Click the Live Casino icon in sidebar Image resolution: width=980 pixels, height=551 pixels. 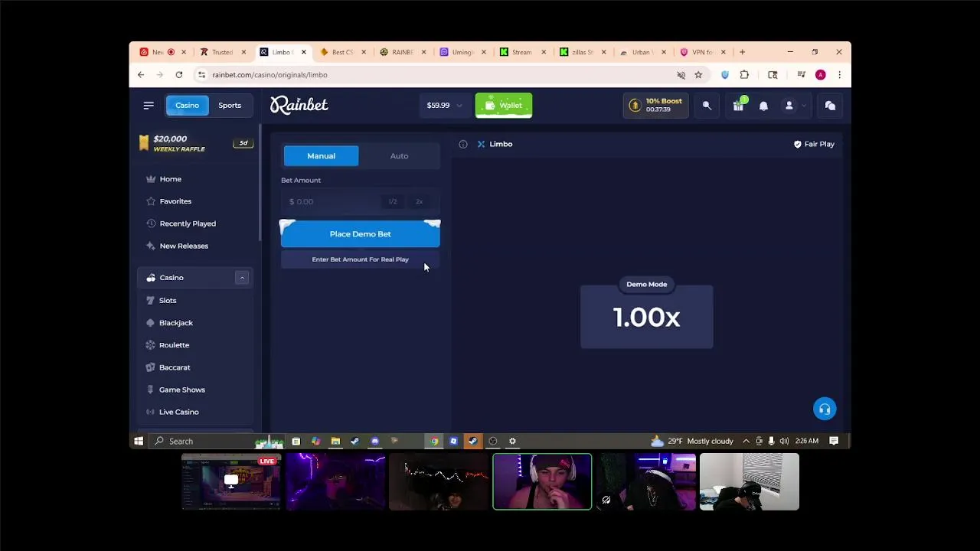pos(151,412)
